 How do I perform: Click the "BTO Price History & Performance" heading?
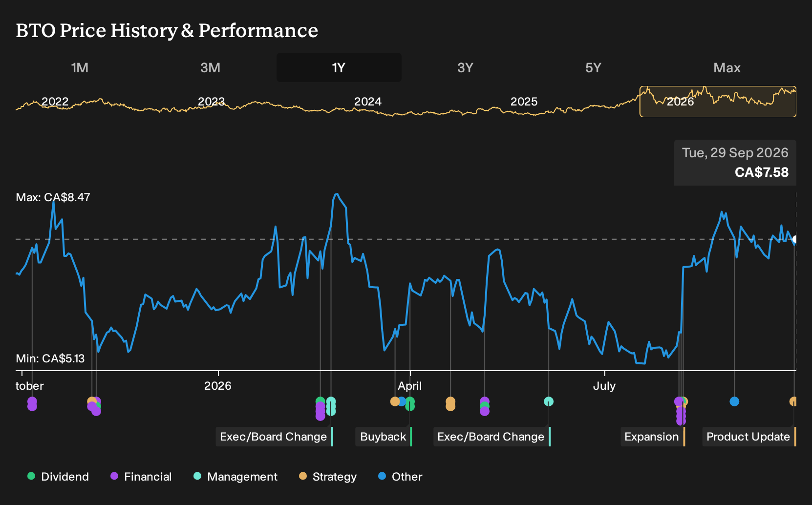click(x=167, y=30)
